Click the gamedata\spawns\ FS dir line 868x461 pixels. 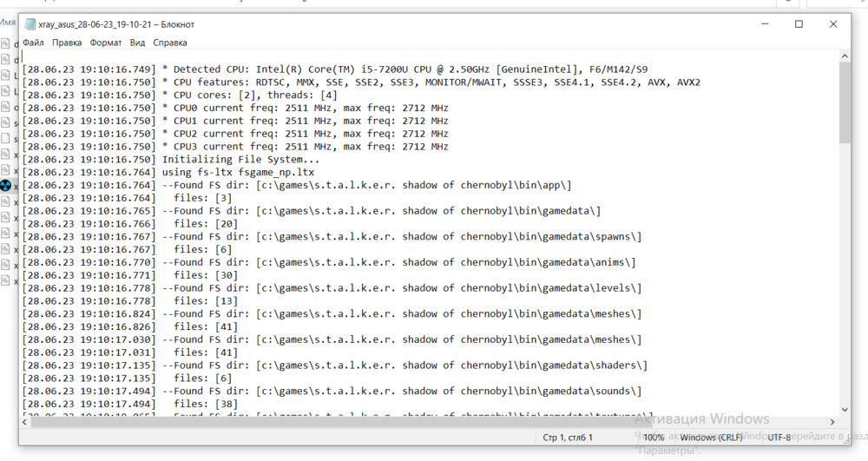click(x=332, y=236)
